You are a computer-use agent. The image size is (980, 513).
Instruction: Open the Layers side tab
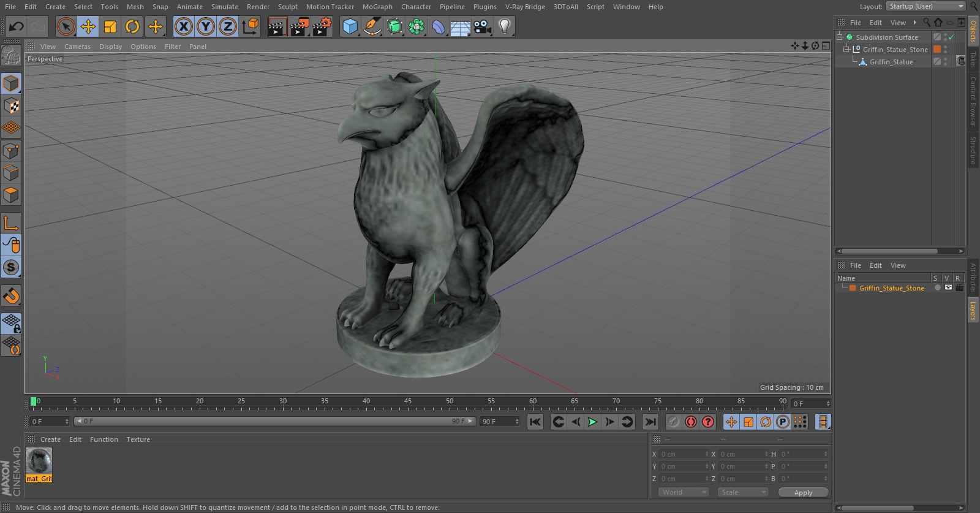973,310
